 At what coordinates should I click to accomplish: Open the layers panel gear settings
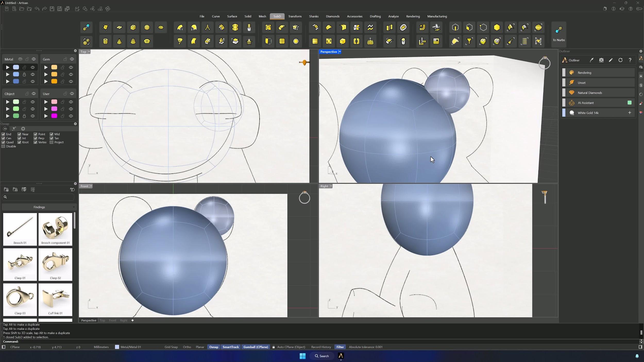tap(75, 51)
